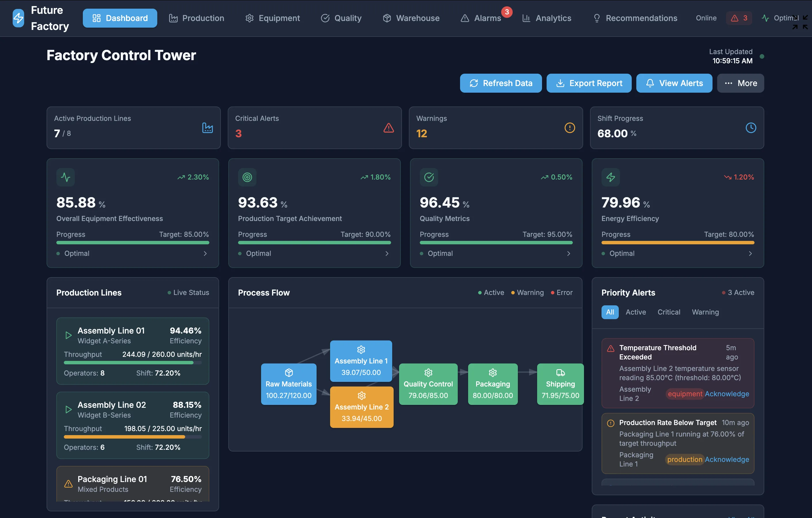The width and height of the screenshot is (812, 518).
Task: Switch to the Production tab
Action: coord(197,18)
